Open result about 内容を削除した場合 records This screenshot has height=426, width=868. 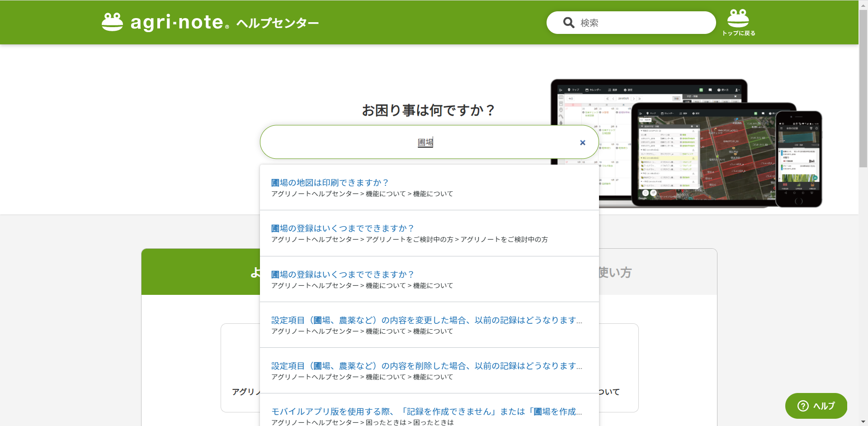click(427, 366)
